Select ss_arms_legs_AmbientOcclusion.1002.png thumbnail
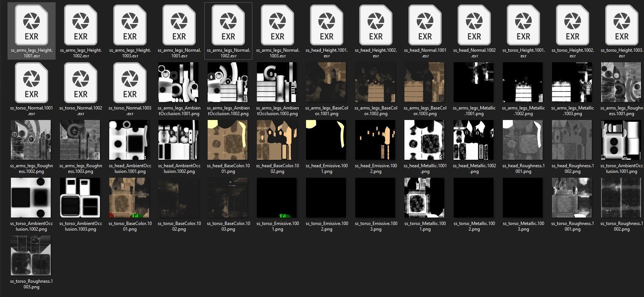The image size is (644, 297). coord(228,82)
